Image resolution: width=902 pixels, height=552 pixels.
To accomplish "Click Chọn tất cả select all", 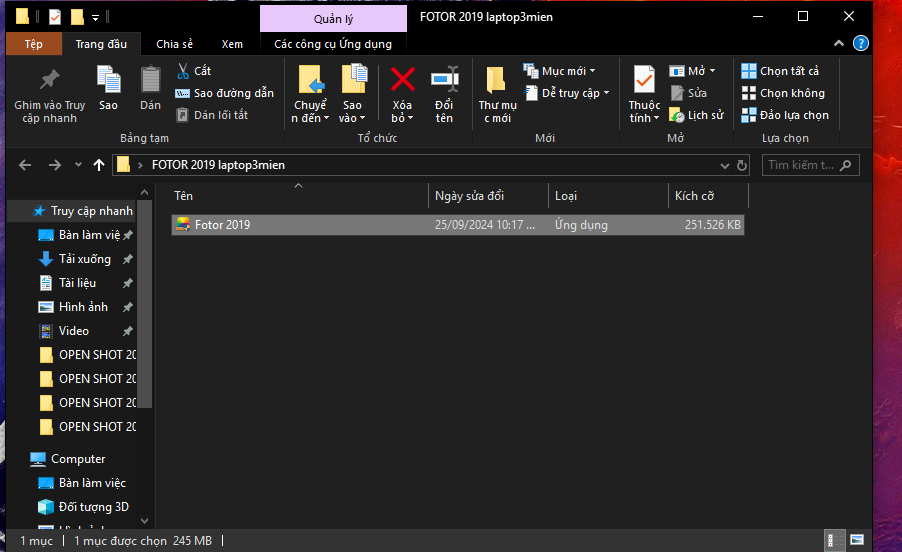I will (x=780, y=71).
